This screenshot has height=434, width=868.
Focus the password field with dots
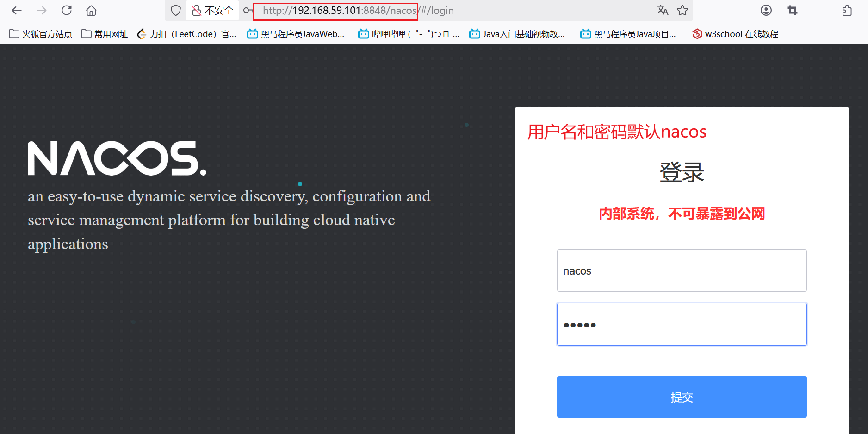coord(682,324)
